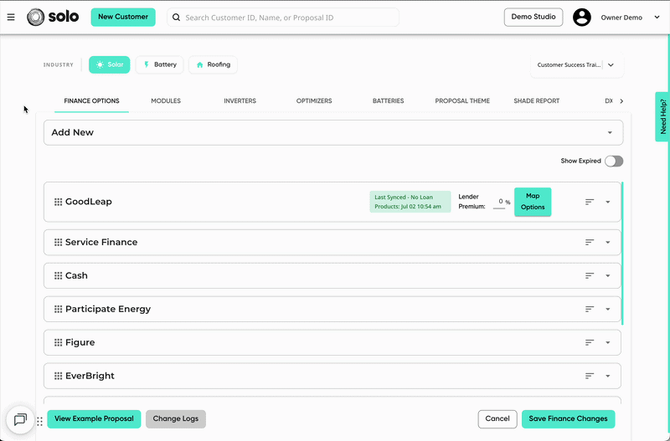Viewport: 670px width, 441px height.
Task: Click the Figure drag handle icon
Action: (x=58, y=342)
